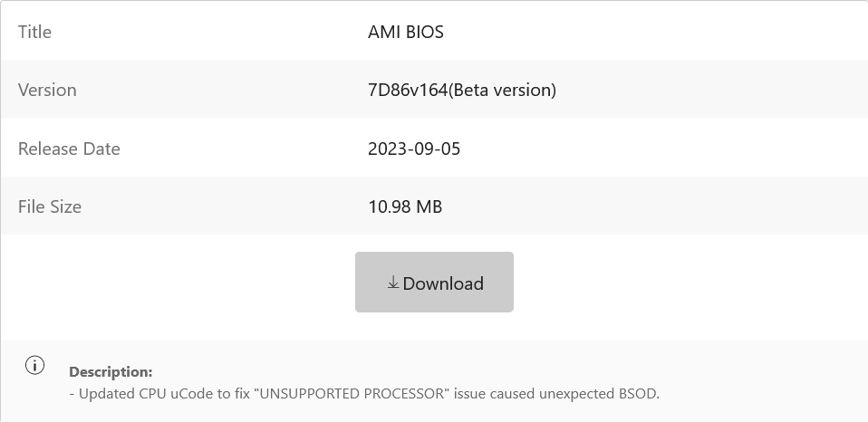Click the 10.98 MB file size value

[405, 206]
